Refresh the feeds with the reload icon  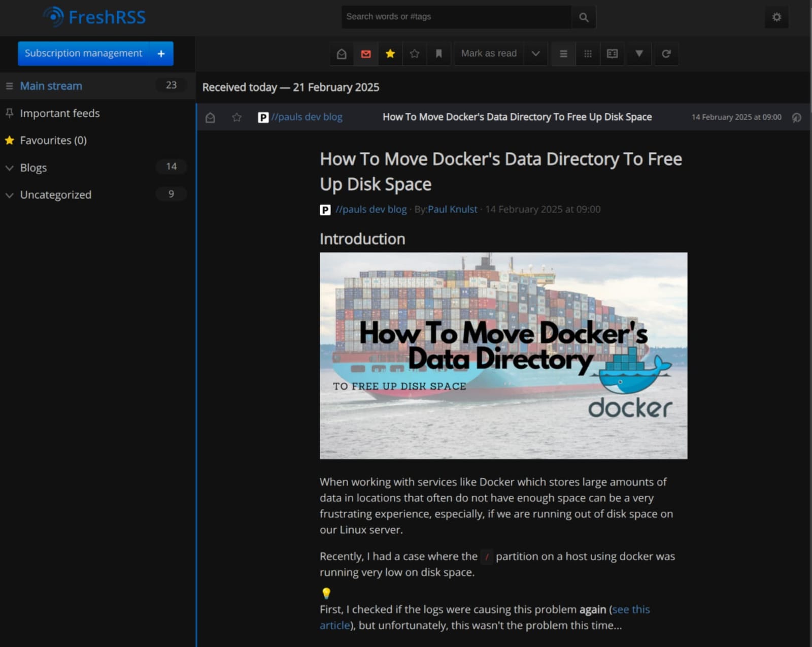click(666, 53)
